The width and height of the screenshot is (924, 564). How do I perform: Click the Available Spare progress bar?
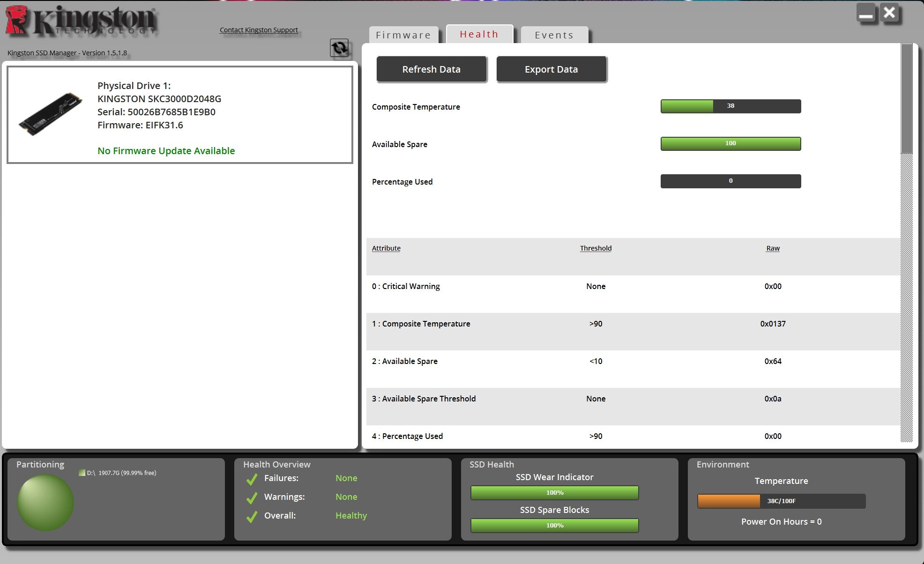point(730,144)
